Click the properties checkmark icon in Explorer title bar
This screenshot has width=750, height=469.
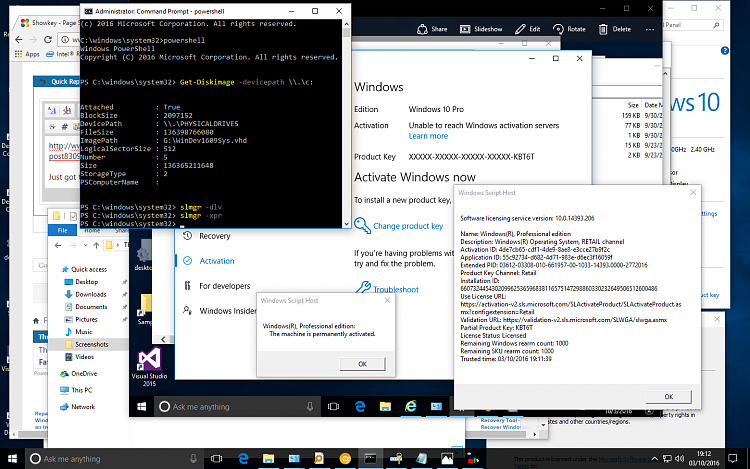click(73, 217)
